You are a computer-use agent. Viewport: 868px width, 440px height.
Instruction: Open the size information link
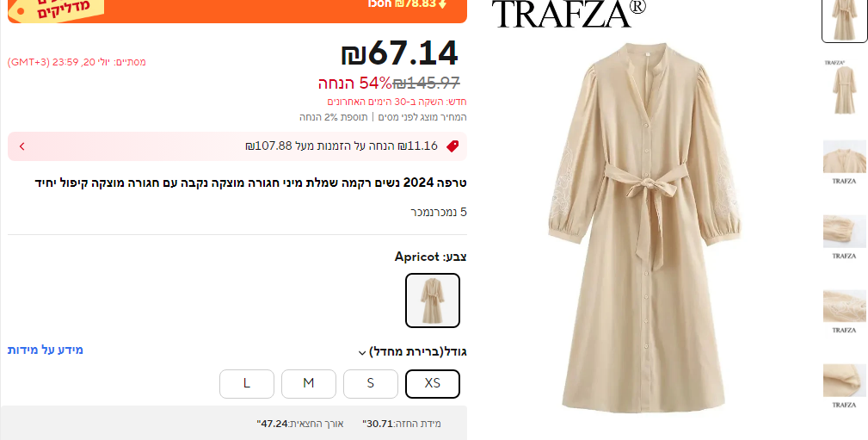click(46, 350)
